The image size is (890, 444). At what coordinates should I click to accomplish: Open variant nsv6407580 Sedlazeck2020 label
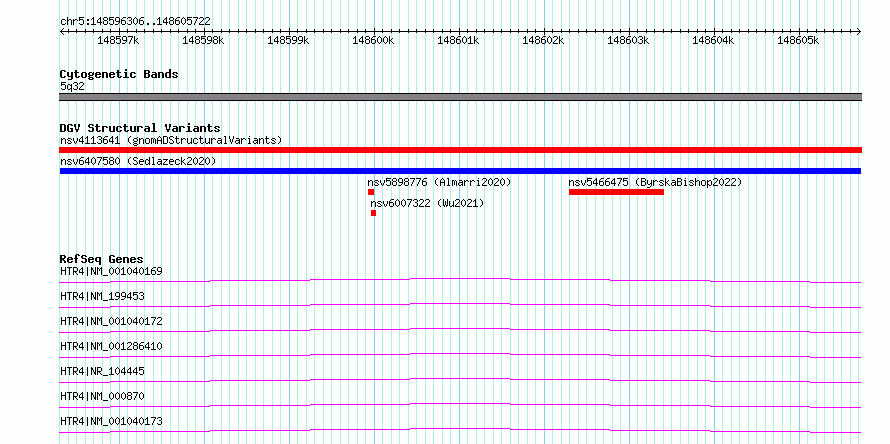click(138, 161)
